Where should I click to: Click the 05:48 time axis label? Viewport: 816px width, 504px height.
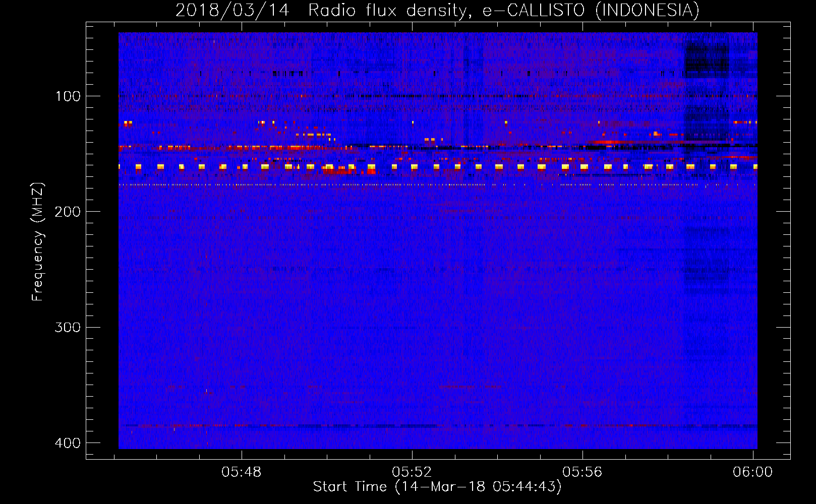(x=242, y=472)
